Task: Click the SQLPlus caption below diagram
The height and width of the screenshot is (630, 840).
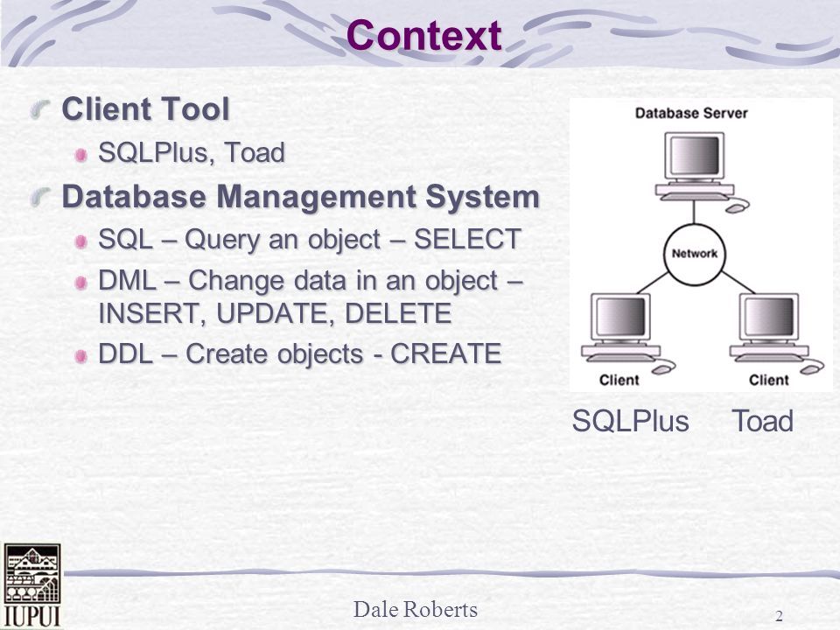Action: click(631, 421)
